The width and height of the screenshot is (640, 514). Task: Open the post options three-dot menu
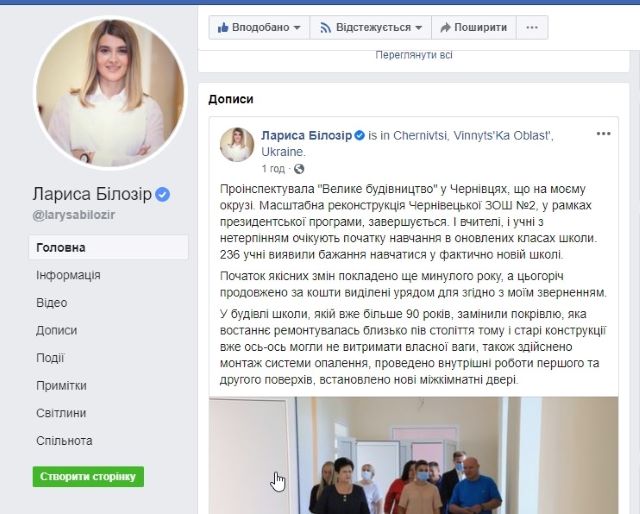(603, 134)
